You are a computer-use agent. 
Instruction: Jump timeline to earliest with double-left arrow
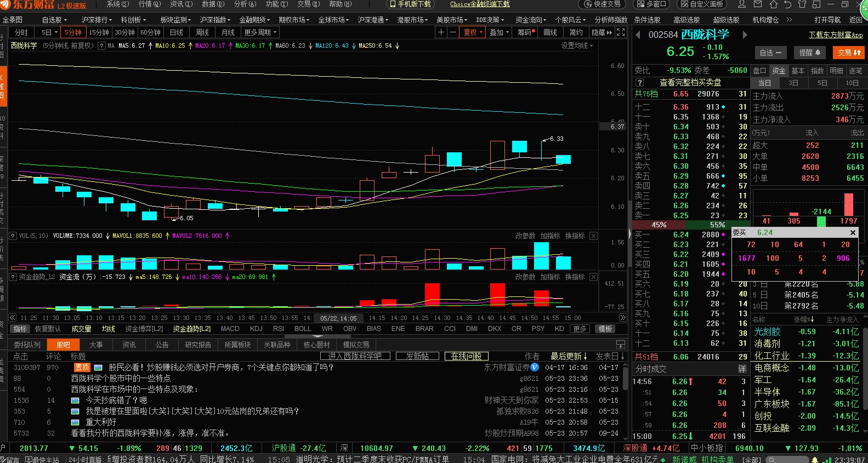pyautogui.click(x=13, y=318)
